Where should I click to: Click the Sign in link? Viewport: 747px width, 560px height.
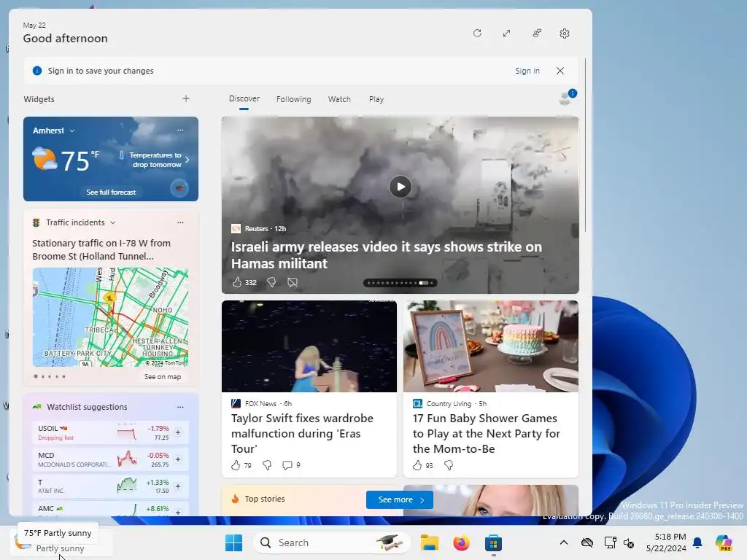pos(527,71)
